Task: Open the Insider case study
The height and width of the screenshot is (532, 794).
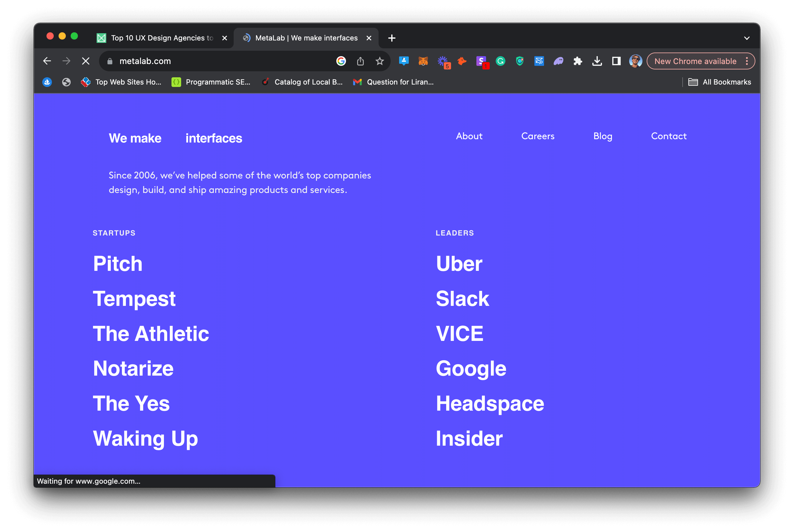Action: [469, 438]
